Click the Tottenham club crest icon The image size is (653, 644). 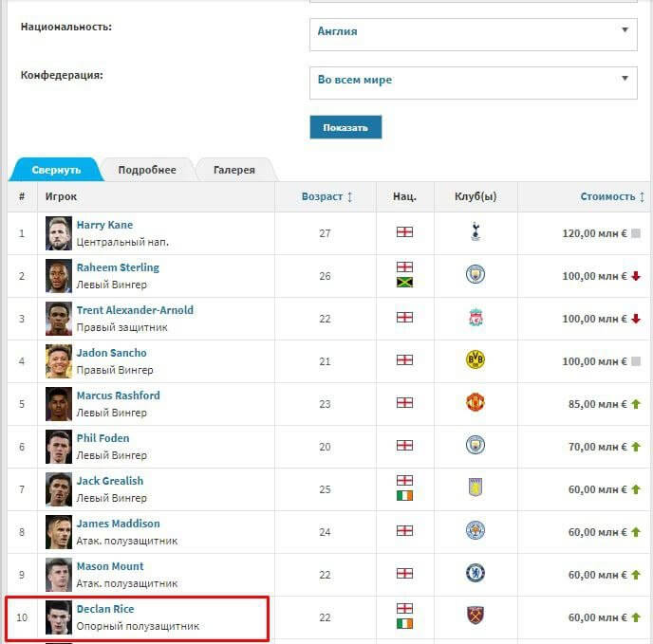point(476,231)
